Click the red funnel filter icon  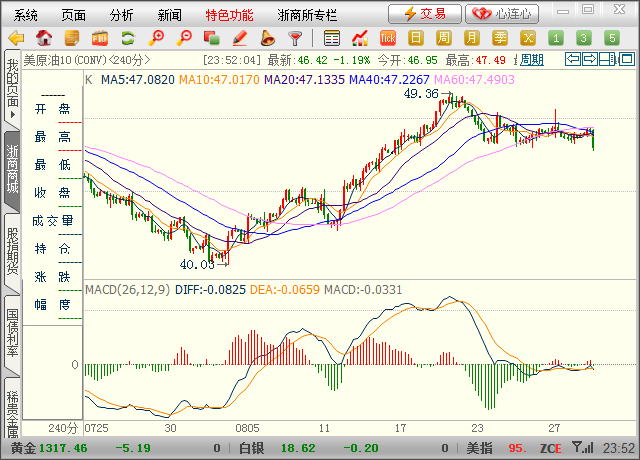coord(295,38)
